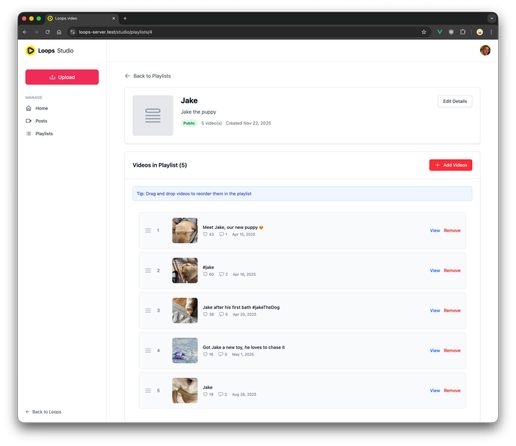Click the Public badge
Screen dimensions: 516x446
tap(189, 123)
